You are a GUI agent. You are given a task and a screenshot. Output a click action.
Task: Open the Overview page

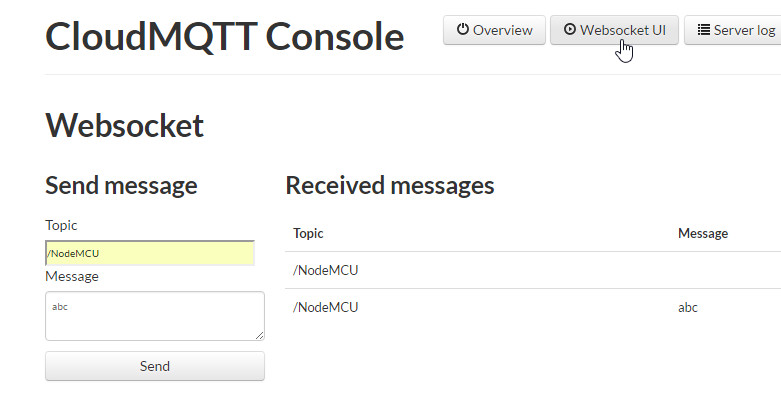[x=494, y=30]
